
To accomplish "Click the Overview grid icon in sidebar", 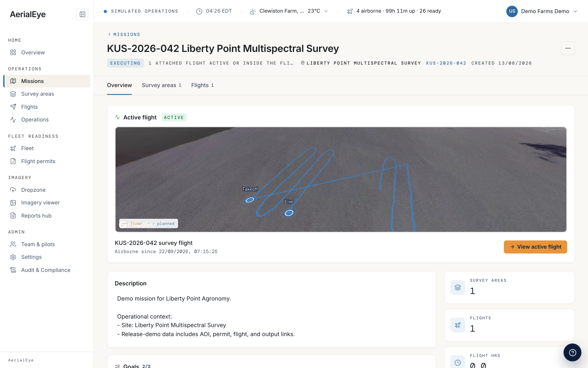I will [13, 53].
